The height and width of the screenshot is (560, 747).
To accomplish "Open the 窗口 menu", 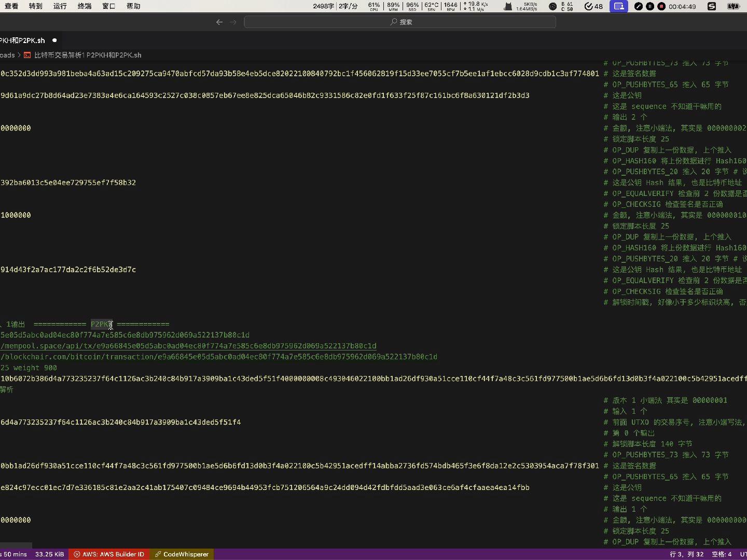I will (x=109, y=6).
